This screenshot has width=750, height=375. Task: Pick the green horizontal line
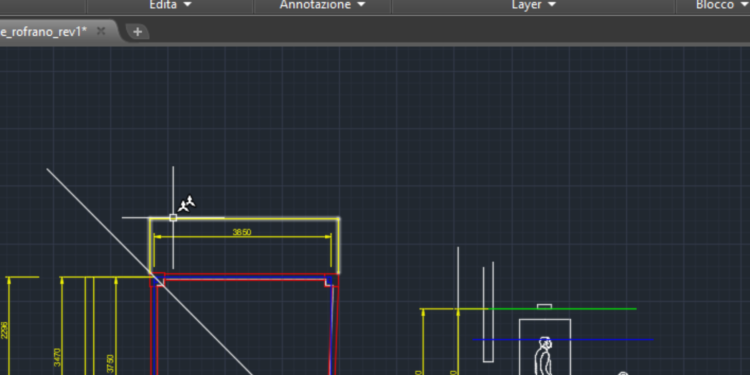coord(562,309)
